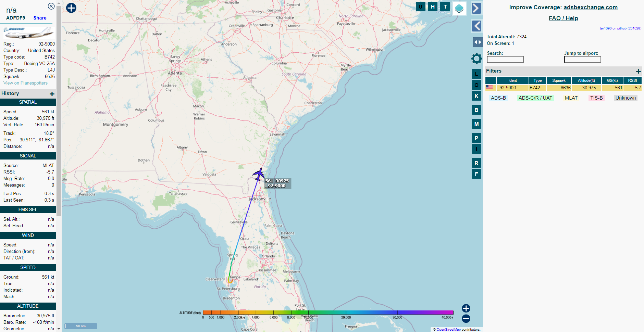Toggle sidebar width with double-arrow icon
The height and width of the screenshot is (332, 644).
point(478,42)
